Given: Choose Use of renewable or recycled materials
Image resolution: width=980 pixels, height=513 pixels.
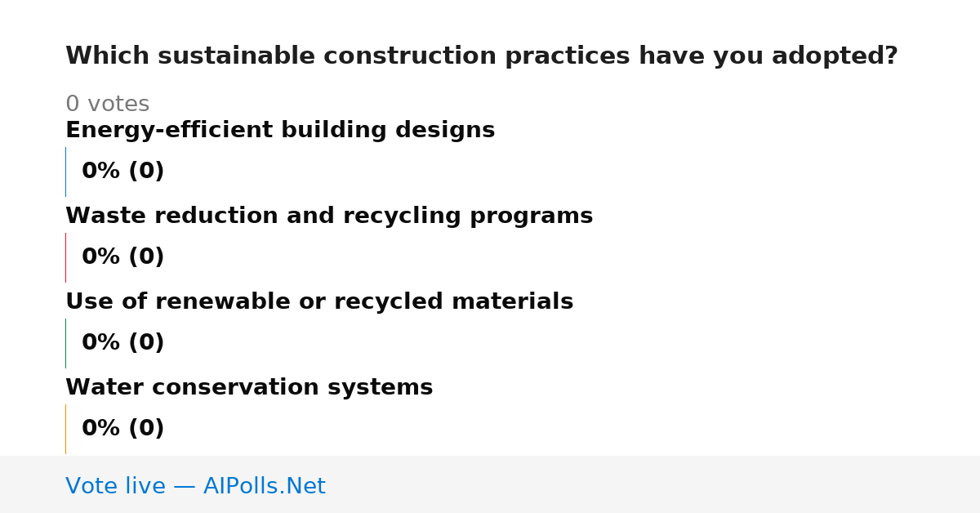Looking at the screenshot, I should point(319,301).
